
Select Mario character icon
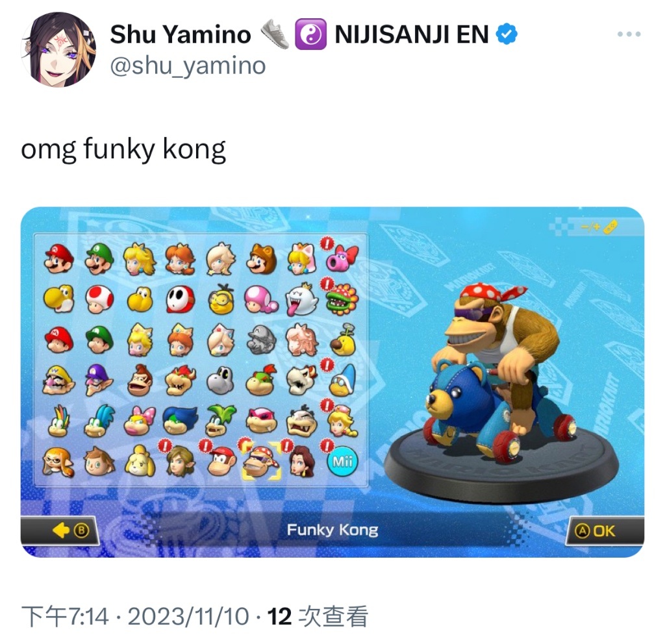coord(58,258)
